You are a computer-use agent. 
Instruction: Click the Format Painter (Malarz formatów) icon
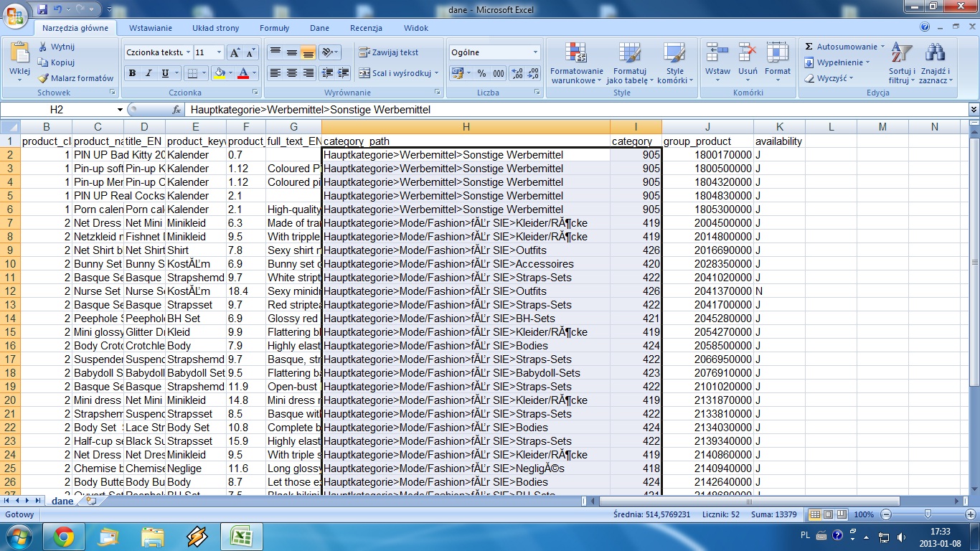pos(44,78)
